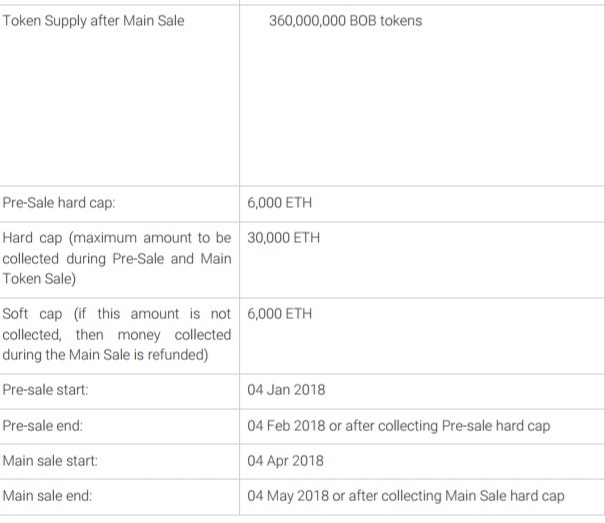The image size is (605, 523).
Task: Select the '04 Feb 2018' pre-sale end text
Action: pyautogui.click(x=286, y=426)
